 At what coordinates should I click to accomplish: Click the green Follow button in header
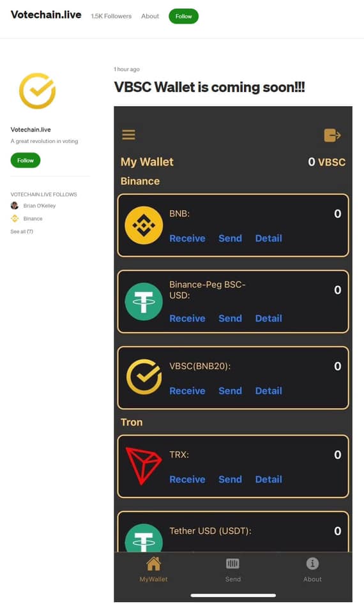183,17
